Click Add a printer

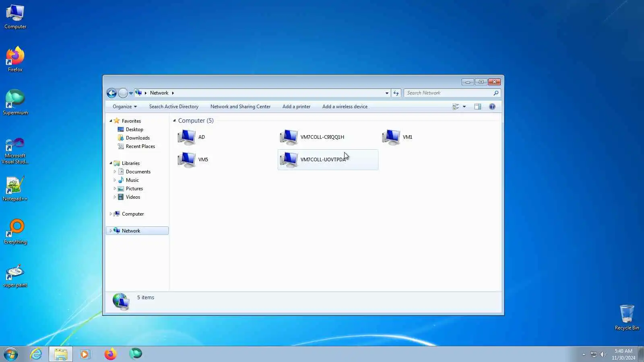click(x=296, y=107)
